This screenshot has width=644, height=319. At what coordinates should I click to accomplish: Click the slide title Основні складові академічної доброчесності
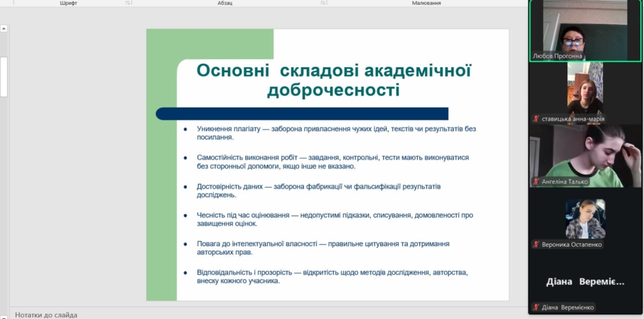tap(333, 80)
